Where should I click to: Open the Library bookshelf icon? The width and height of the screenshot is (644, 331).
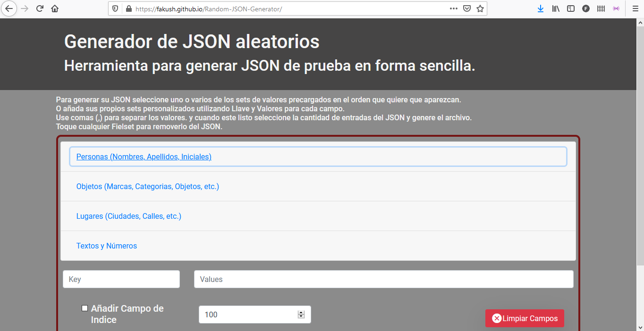pyautogui.click(x=556, y=8)
